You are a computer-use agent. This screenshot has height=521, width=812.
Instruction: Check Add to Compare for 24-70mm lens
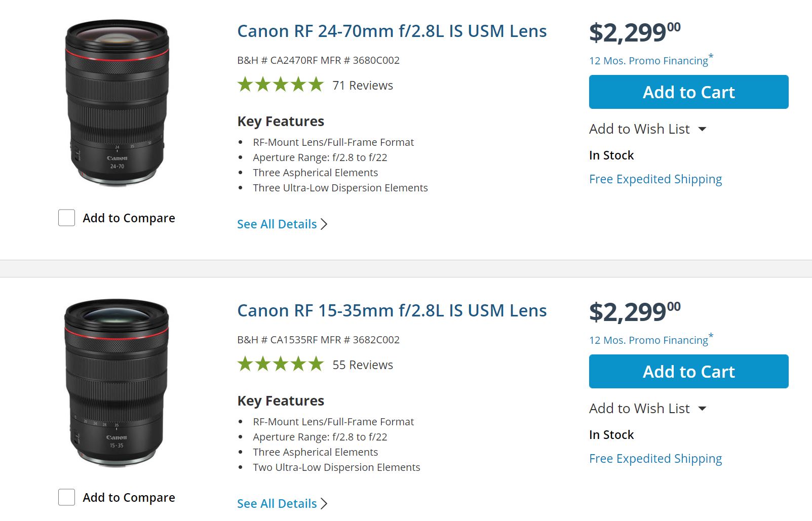click(67, 218)
